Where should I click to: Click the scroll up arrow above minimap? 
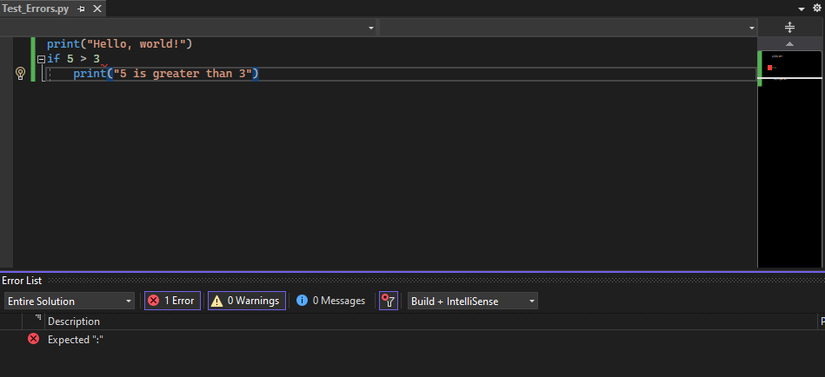click(790, 44)
